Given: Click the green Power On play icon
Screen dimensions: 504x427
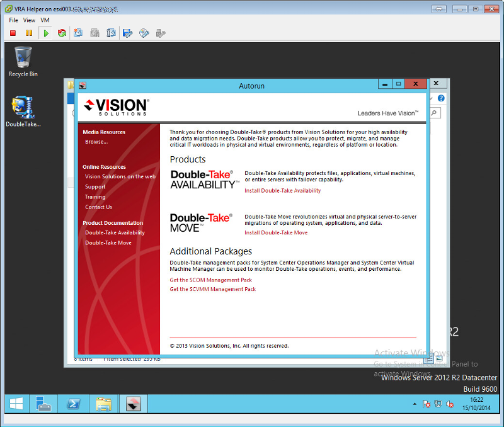Looking at the screenshot, I should (45, 33).
